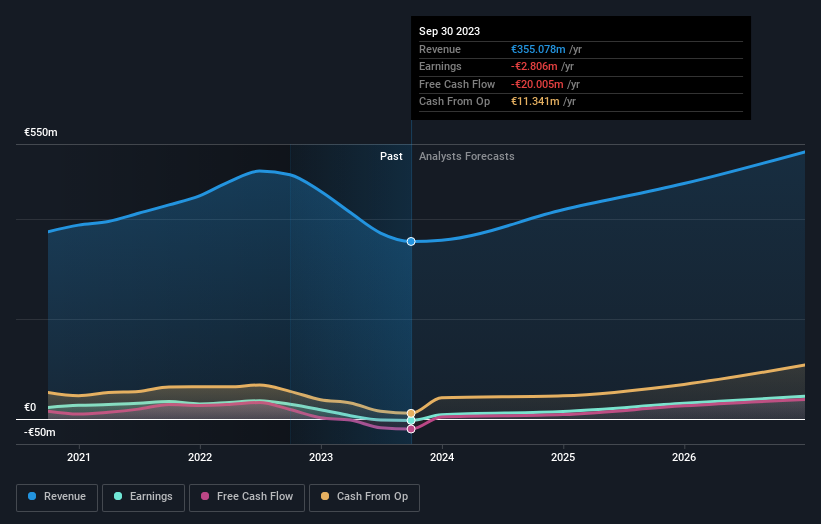Click the Past section label
Viewport: 821px width, 524px height.
391,157
